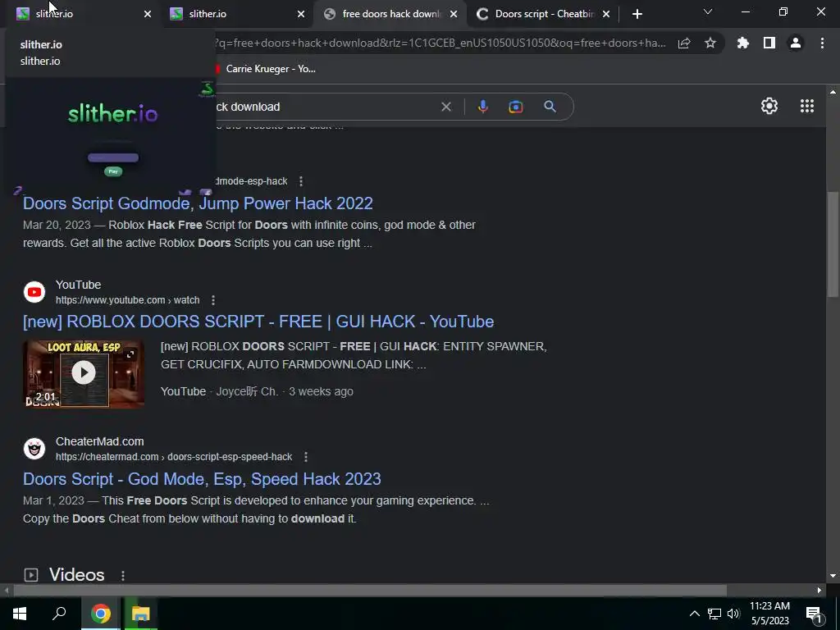
Task: Start voice search with the microphone
Action: [482, 107]
